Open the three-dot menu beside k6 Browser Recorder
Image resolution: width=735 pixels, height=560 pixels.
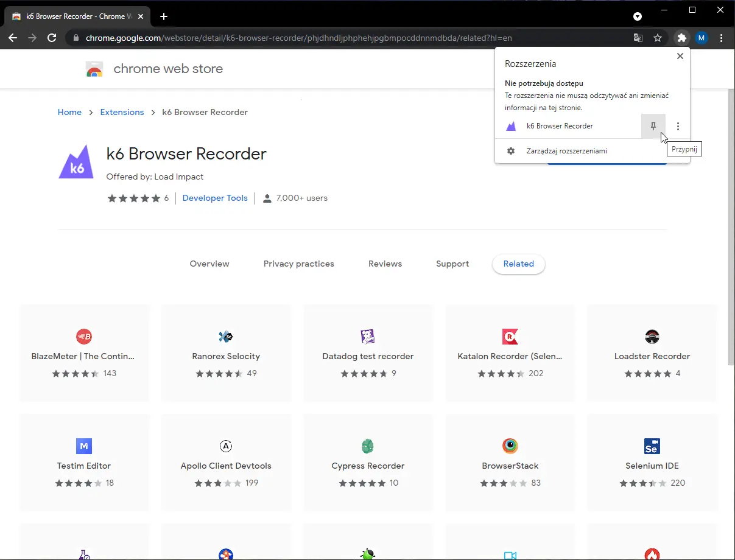678,126
